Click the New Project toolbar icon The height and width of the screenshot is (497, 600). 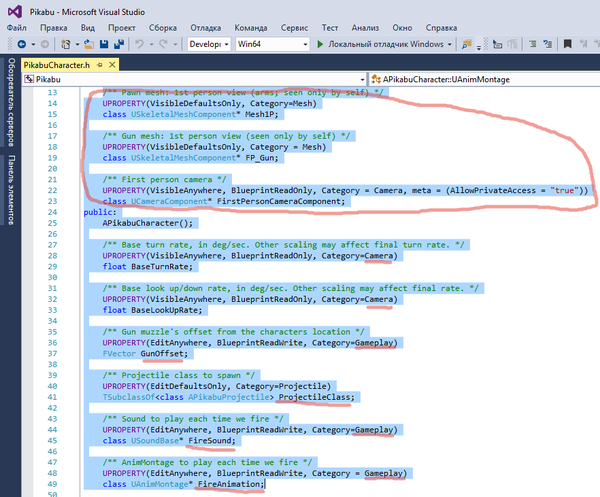(x=65, y=45)
